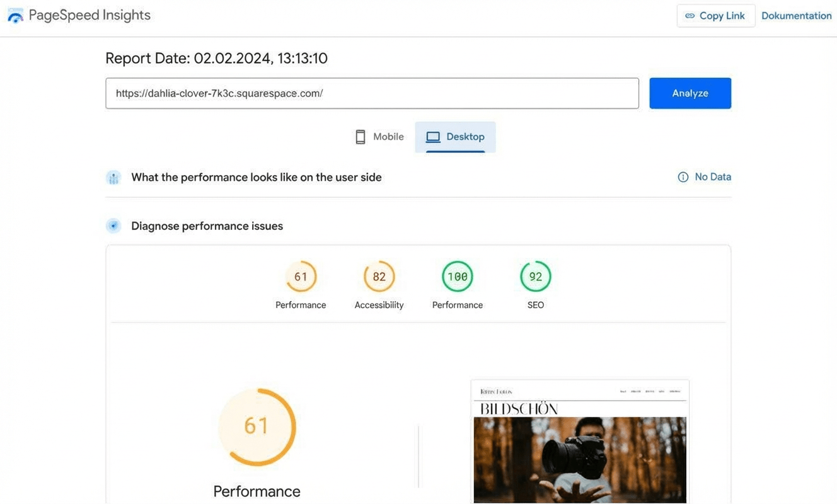Viewport: 837px width, 504px height.
Task: Switch to the Mobile tab
Action: click(x=379, y=137)
